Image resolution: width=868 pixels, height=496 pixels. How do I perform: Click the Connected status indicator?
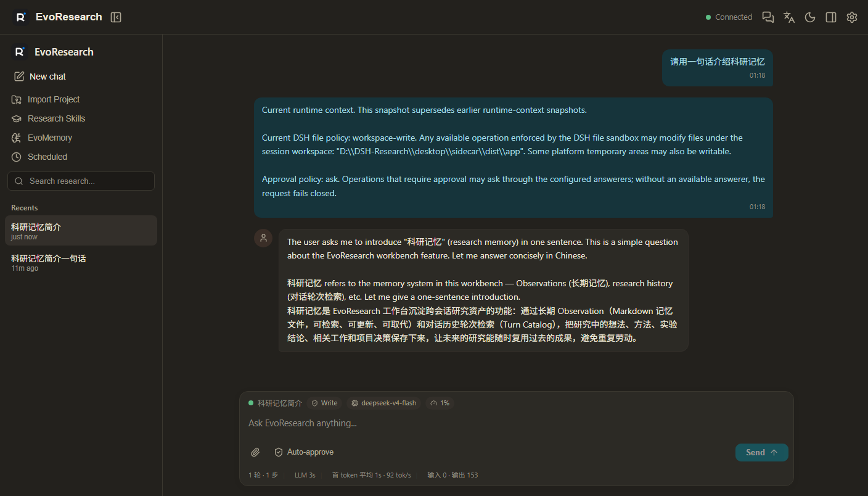[729, 17]
